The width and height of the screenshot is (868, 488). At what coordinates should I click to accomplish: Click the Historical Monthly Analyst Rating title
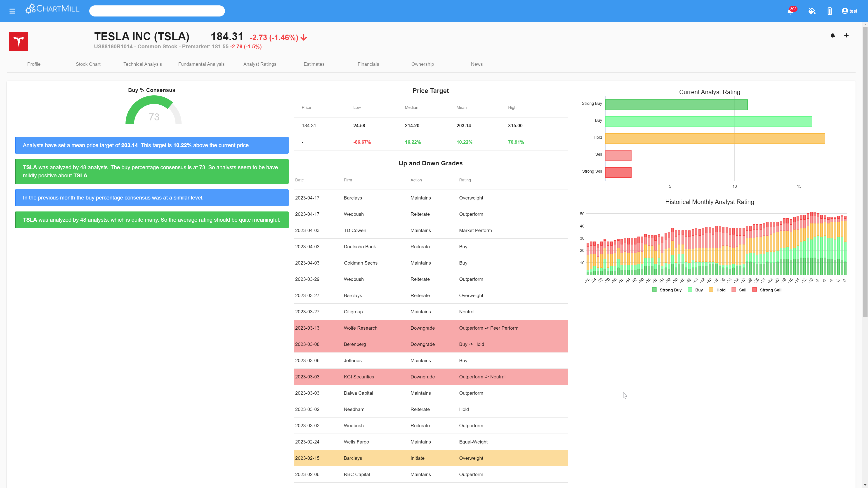point(710,202)
